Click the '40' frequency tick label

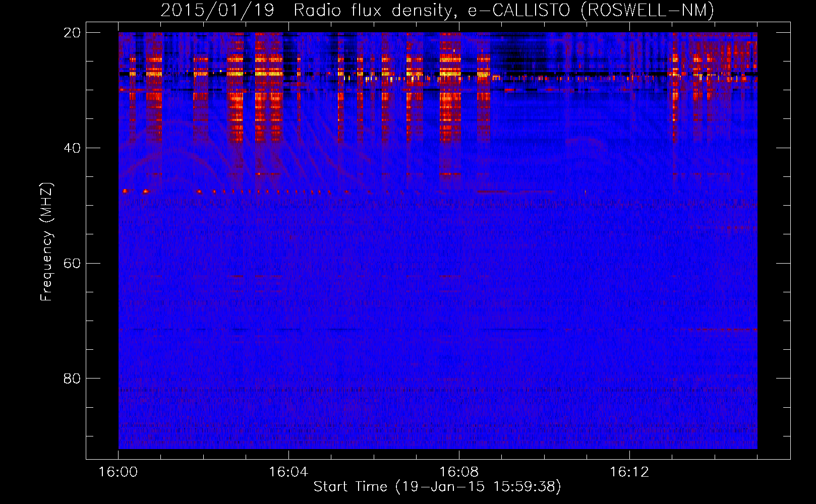(72, 148)
